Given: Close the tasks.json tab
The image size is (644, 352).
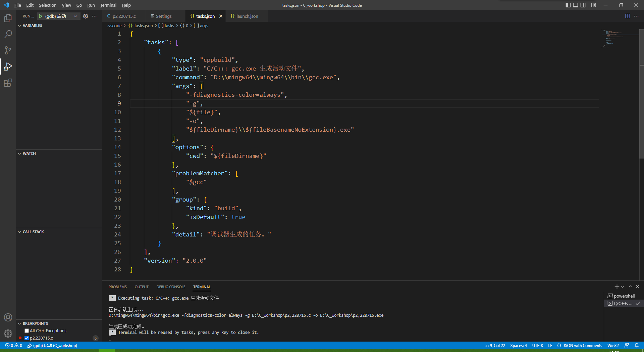Looking at the screenshot, I should (221, 16).
